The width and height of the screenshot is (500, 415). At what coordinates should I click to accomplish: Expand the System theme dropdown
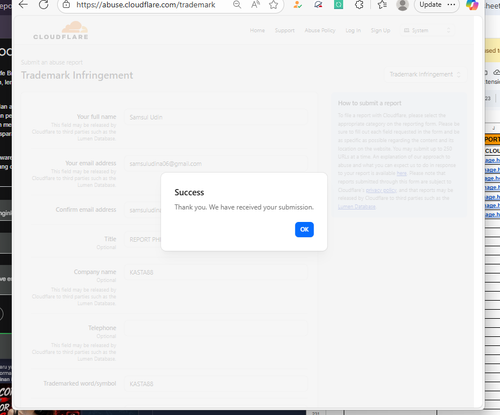pos(427,30)
